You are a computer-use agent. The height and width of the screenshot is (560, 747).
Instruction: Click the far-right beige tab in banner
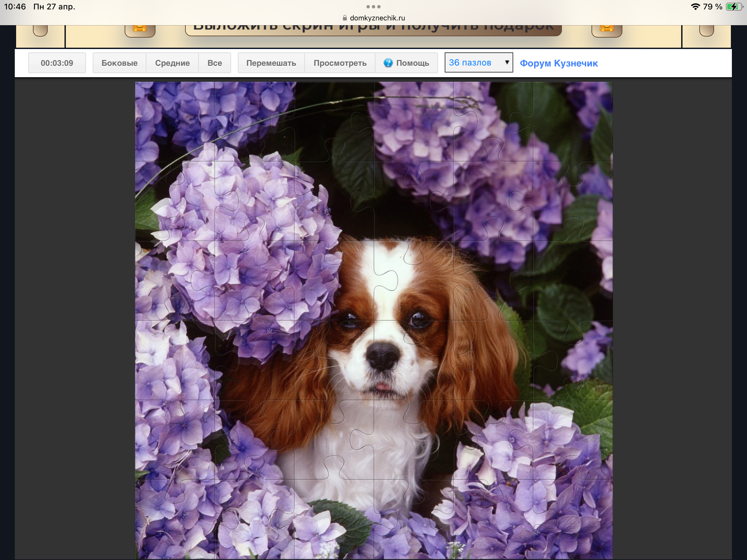point(706,31)
